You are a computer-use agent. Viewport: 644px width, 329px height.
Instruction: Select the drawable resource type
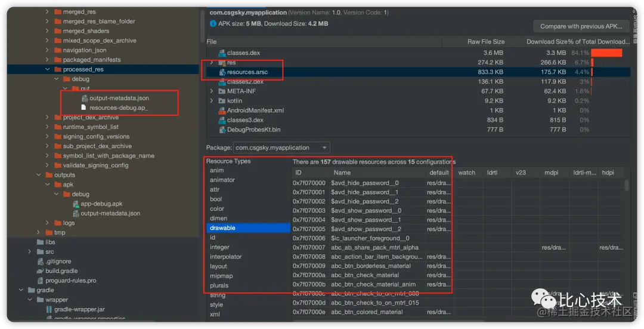point(249,228)
